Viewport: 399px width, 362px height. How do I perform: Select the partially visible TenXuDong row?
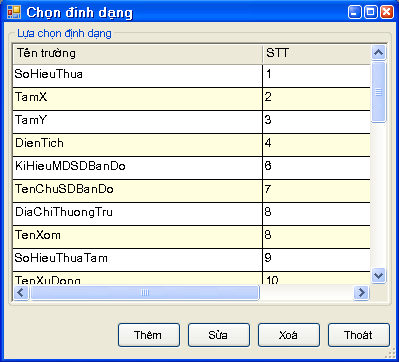(x=192, y=278)
